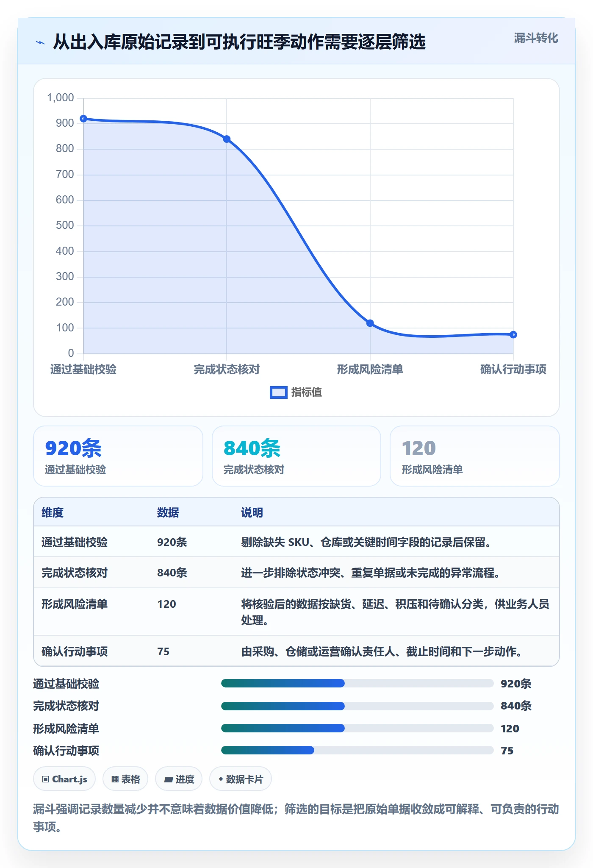Click x-axis label 完成状态核对
Image resolution: width=593 pixels, height=868 pixels.
pyautogui.click(x=227, y=370)
